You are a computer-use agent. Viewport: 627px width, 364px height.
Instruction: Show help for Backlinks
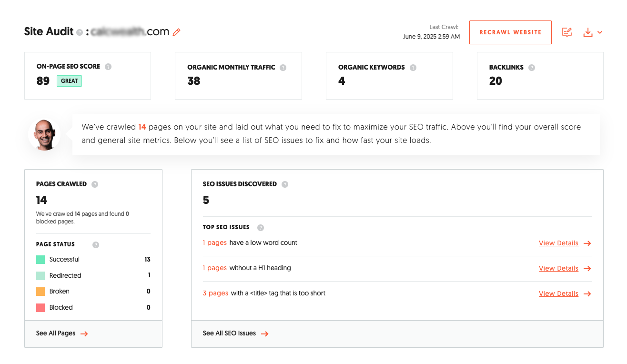[532, 68]
